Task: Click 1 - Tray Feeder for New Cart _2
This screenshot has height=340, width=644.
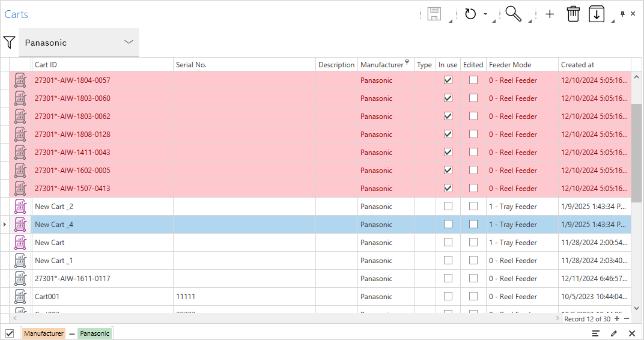Action: pos(522,207)
